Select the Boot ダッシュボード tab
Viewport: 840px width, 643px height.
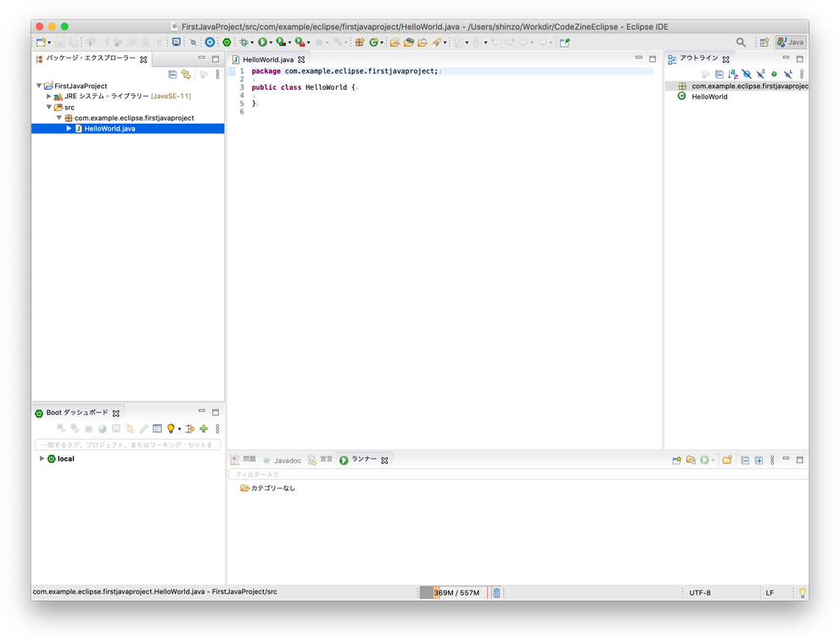click(77, 413)
